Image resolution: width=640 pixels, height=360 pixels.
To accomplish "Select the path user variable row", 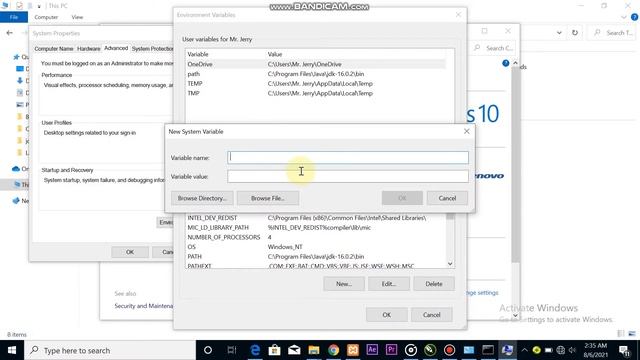I will (315, 74).
